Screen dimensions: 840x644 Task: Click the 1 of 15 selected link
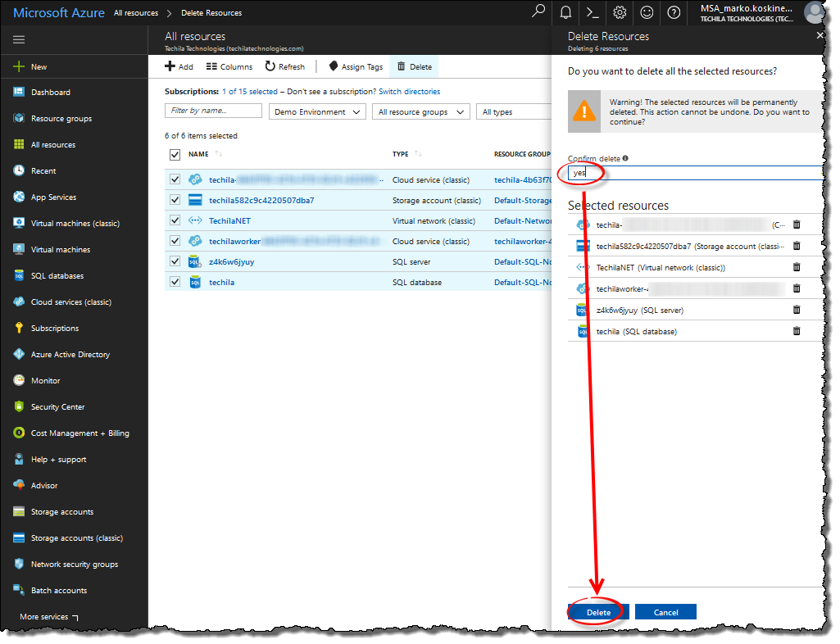point(250,92)
